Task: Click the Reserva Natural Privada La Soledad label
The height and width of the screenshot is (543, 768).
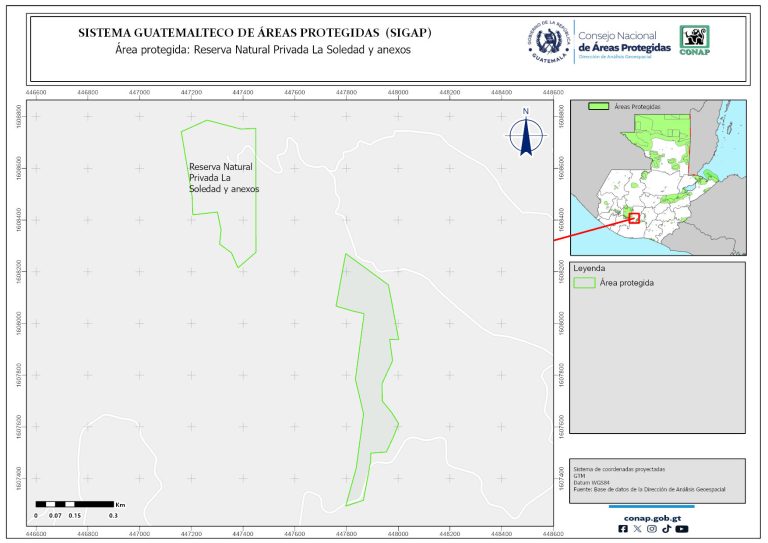Action: 224,176
